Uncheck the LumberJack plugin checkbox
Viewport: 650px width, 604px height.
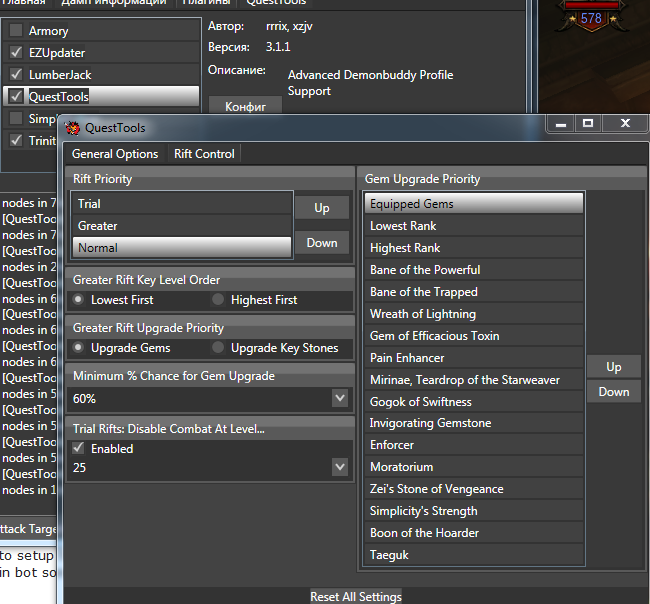[16, 74]
